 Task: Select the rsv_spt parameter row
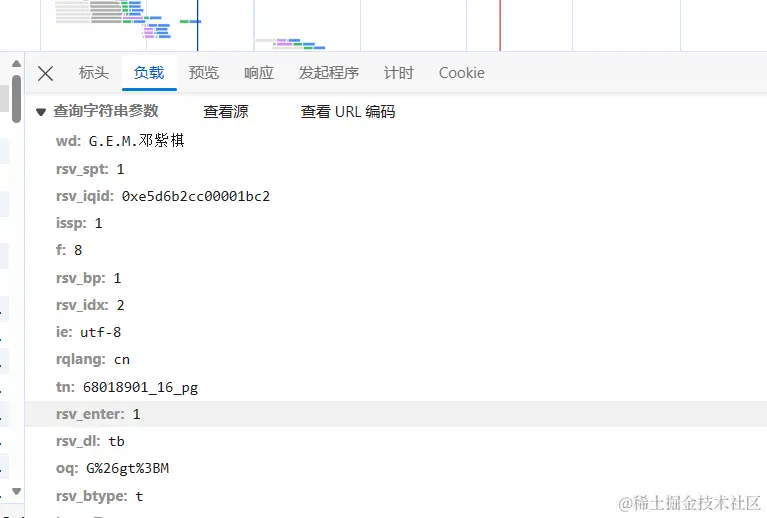click(396, 169)
